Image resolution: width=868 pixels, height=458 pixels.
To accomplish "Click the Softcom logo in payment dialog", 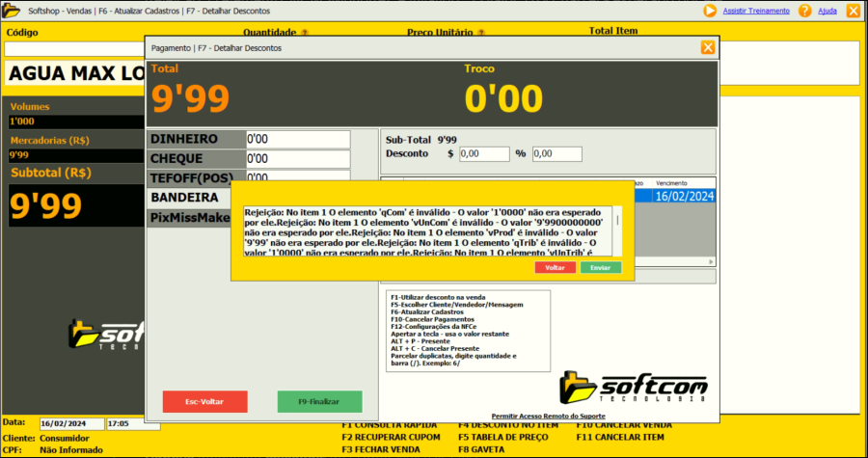I will tap(634, 388).
